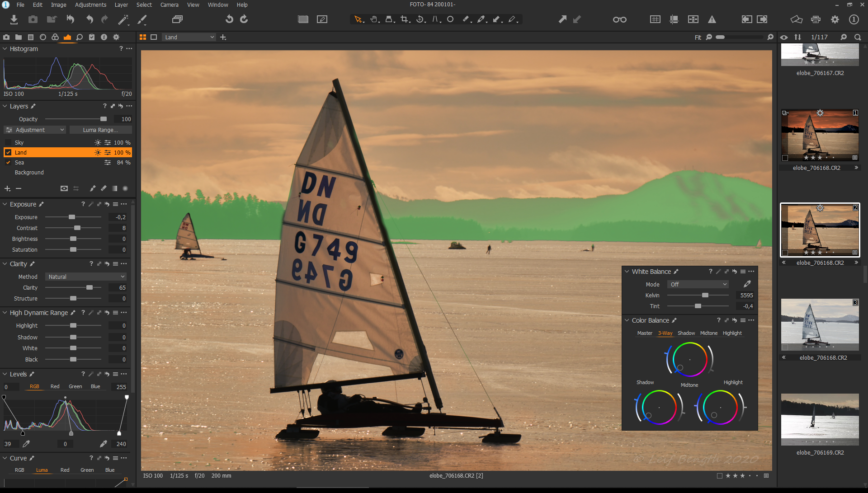Collapse the Layers panel
The image size is (868, 493).
pos(5,106)
